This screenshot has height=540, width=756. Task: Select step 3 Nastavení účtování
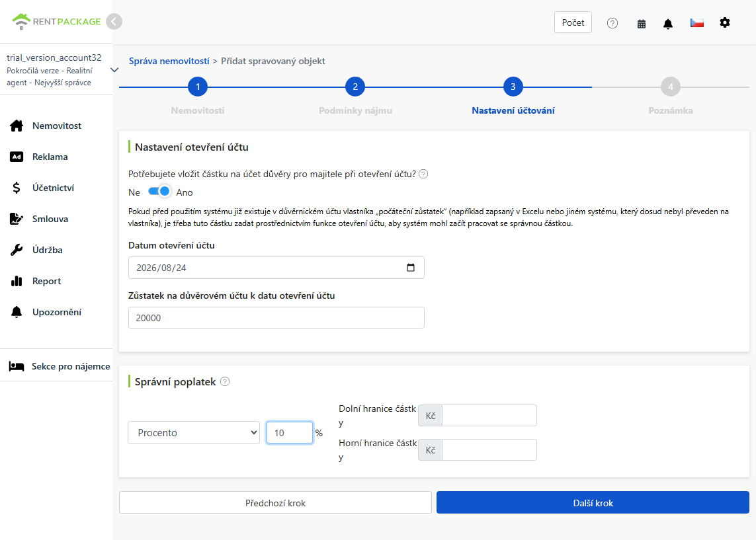click(x=513, y=87)
